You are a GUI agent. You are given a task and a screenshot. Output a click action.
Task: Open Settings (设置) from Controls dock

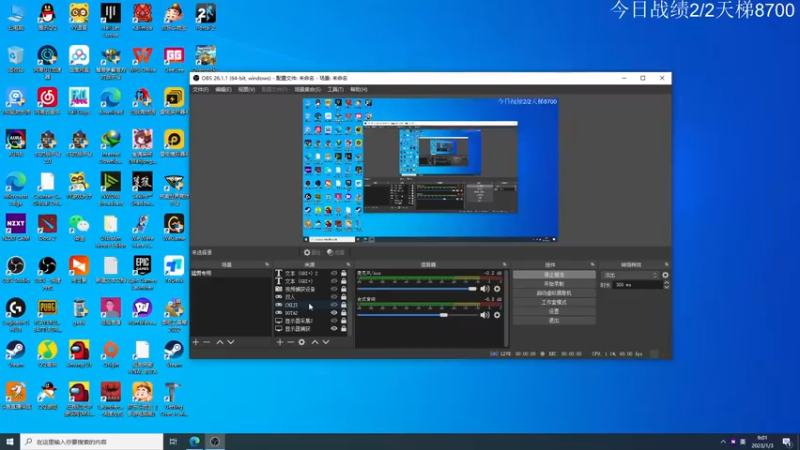554,311
